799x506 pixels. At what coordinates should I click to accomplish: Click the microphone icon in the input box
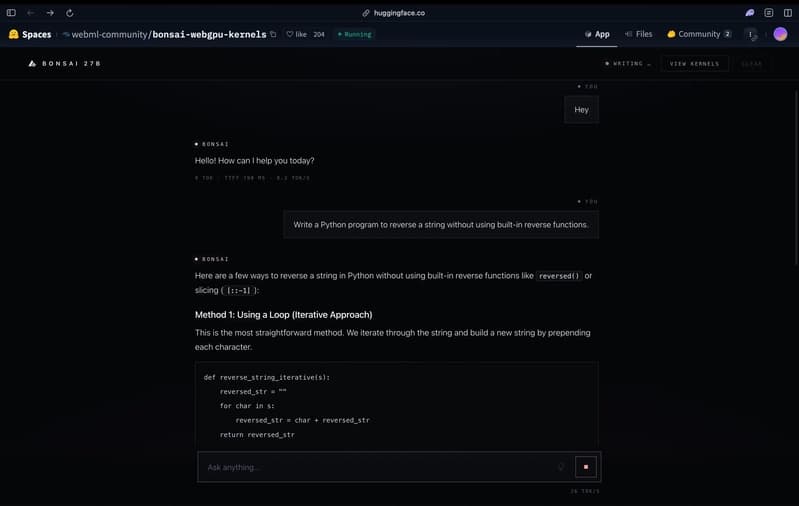561,467
